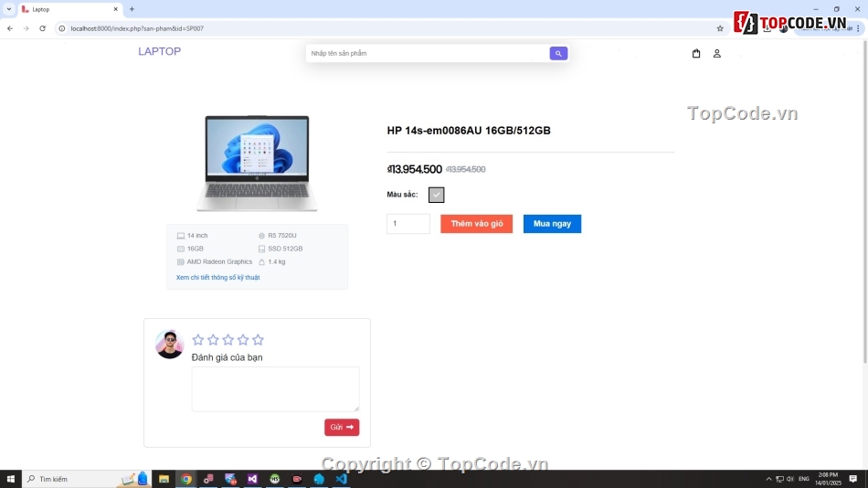Show hidden system tray icons
The width and height of the screenshot is (868, 488).
click(x=768, y=479)
